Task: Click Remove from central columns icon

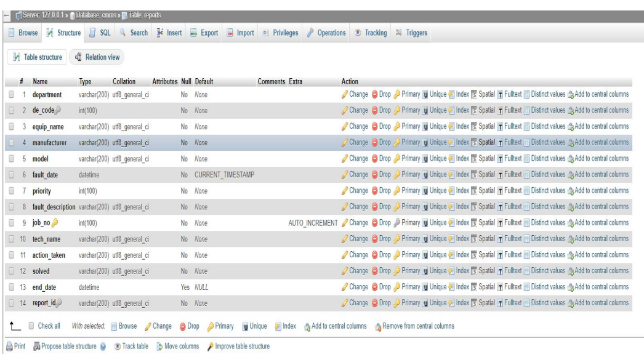Action: point(377,327)
